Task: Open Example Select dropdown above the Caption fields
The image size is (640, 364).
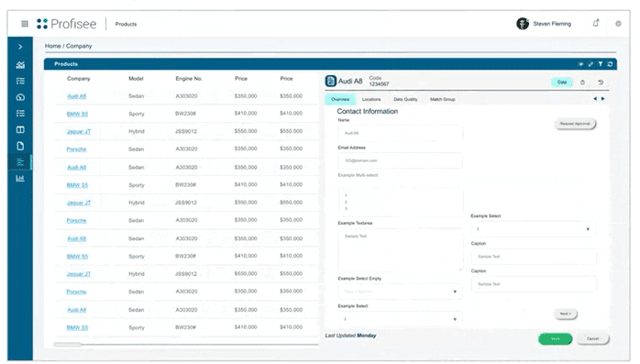Action: [533, 229]
